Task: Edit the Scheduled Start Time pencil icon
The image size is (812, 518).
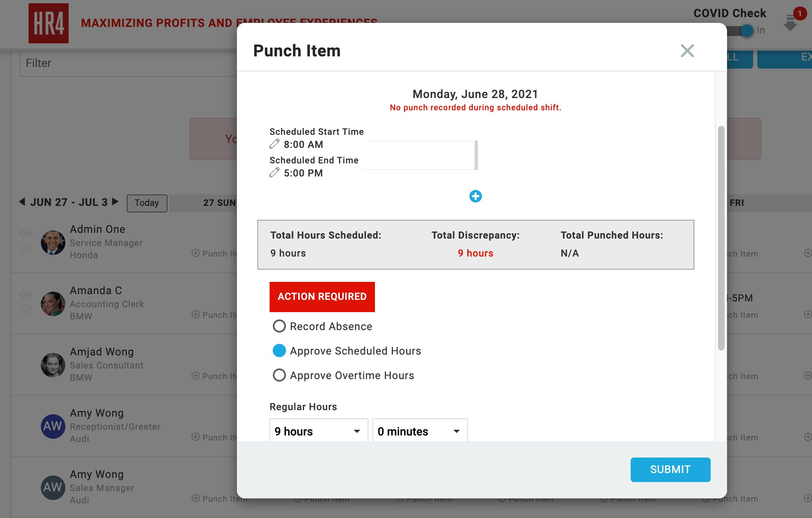Action: (274, 144)
